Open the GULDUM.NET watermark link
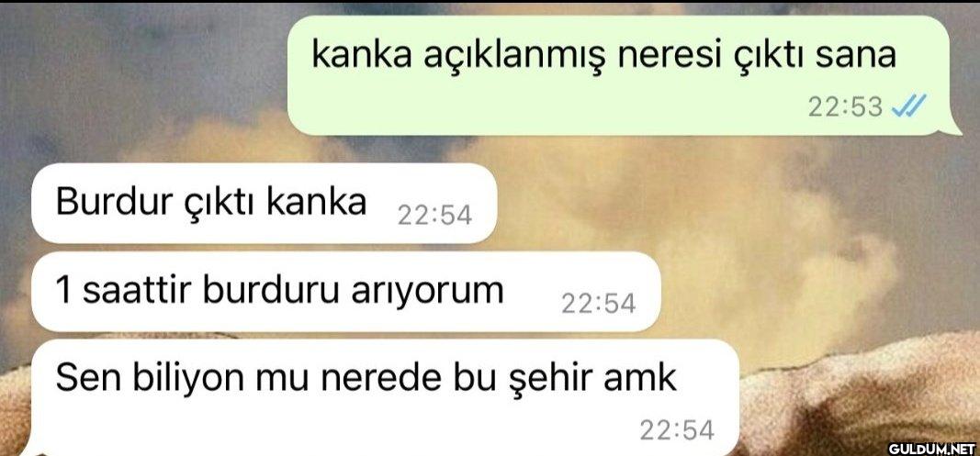 point(932,447)
